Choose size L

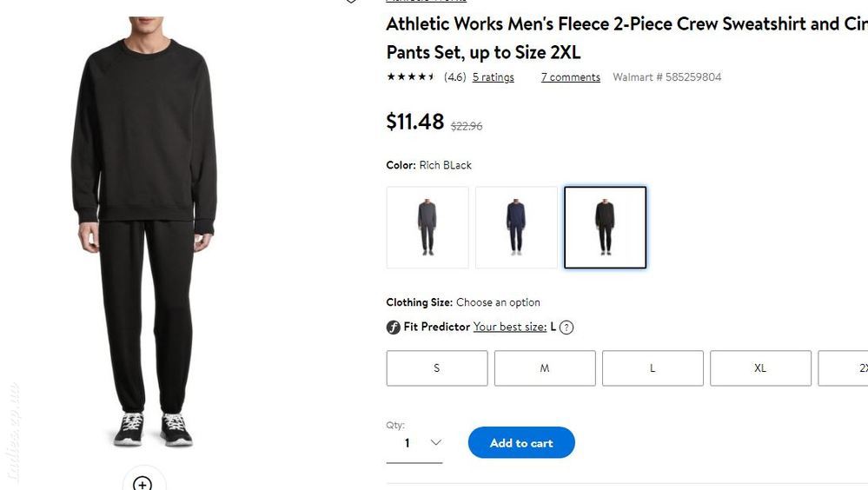pos(653,368)
